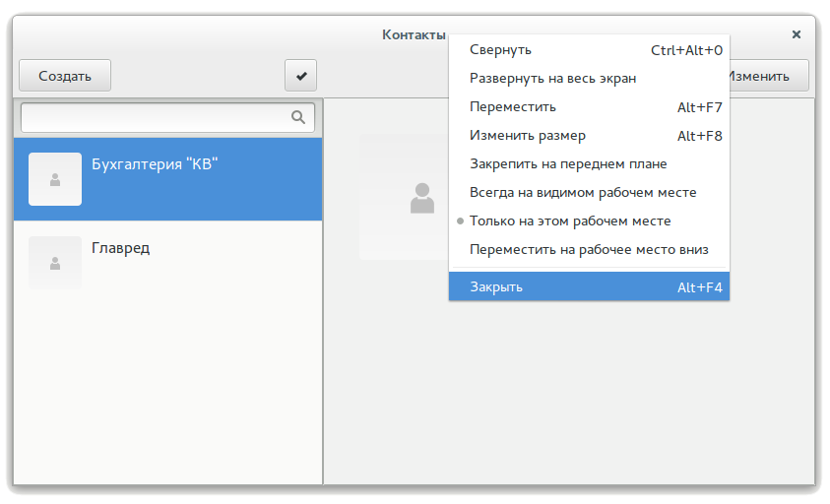Click the avatar placeholder for Бухгалтерия "КВ"

click(x=55, y=179)
